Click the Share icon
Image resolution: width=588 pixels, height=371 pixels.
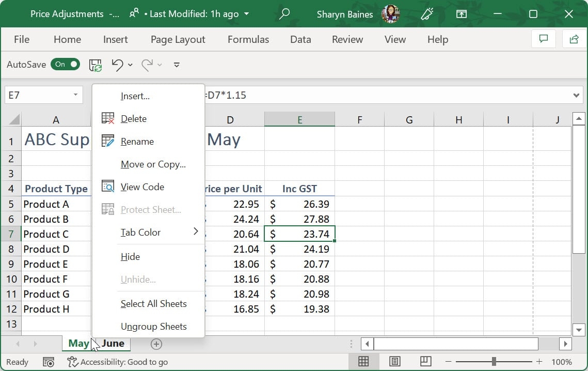pos(573,39)
